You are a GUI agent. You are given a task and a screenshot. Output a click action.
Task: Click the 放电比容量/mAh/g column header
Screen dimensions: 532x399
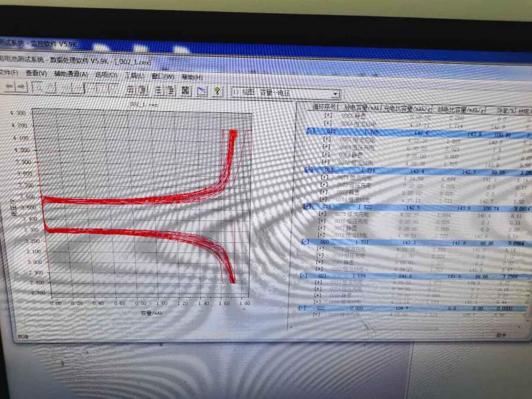460,110
